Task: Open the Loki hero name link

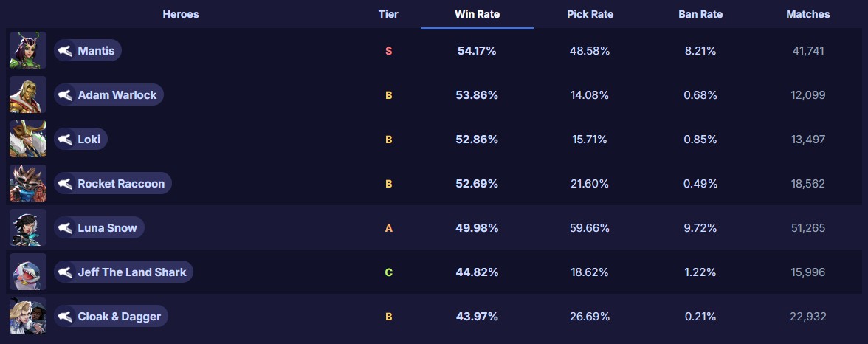Action: tap(89, 140)
